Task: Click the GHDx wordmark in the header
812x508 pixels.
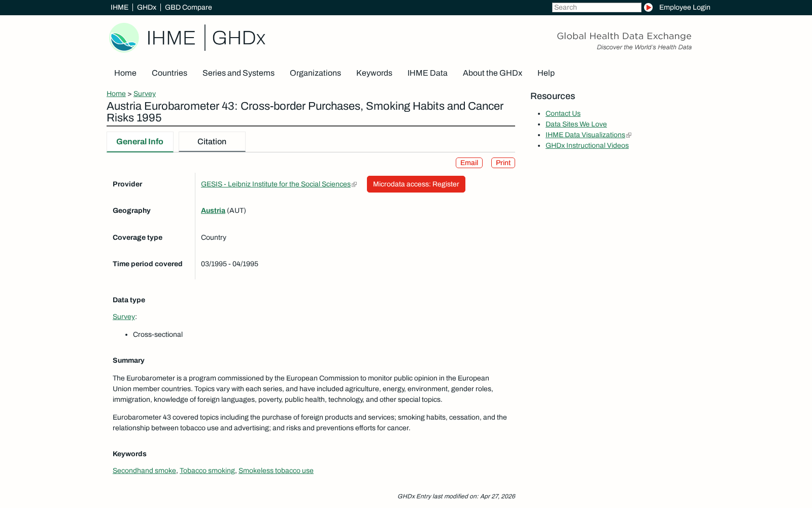Action: (239, 38)
